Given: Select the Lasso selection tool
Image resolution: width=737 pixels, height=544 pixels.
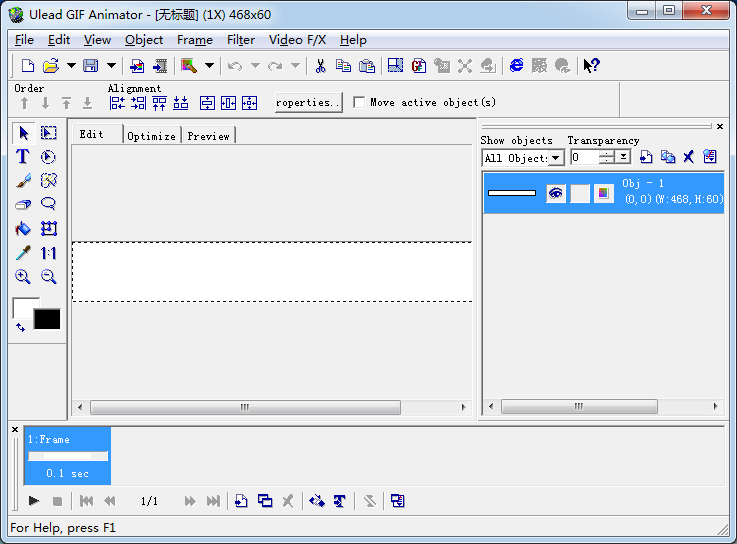Looking at the screenshot, I should (48, 205).
